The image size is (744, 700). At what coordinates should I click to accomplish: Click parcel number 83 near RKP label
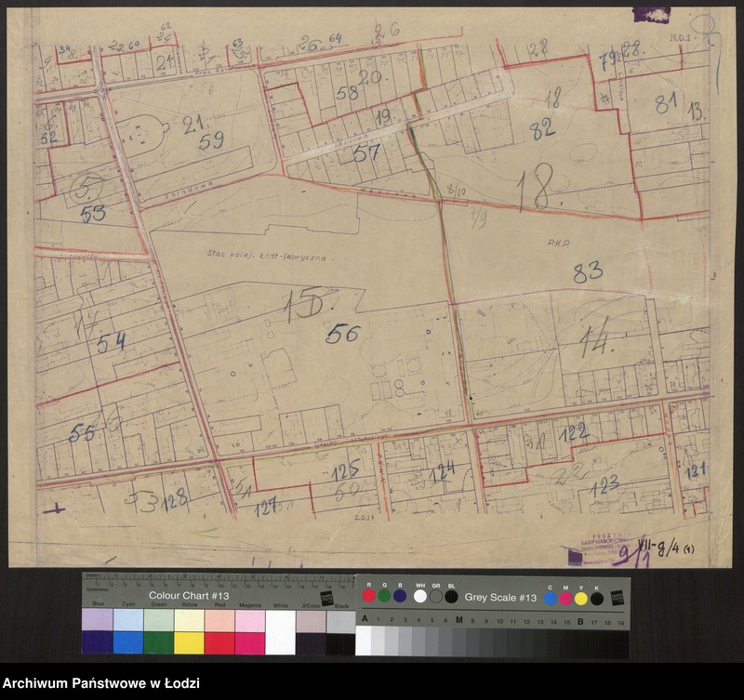(588, 271)
